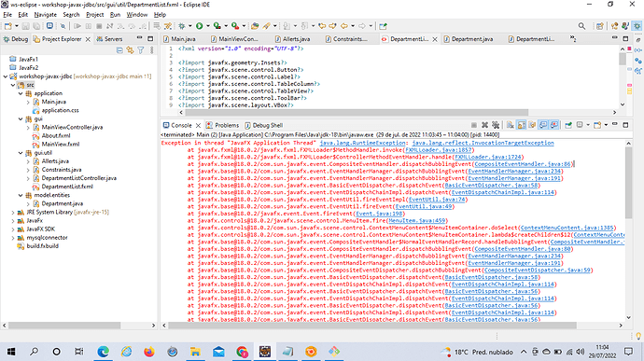The image size is (644, 361).
Task: Open Firefox from the taskbar
Action: 149,352
